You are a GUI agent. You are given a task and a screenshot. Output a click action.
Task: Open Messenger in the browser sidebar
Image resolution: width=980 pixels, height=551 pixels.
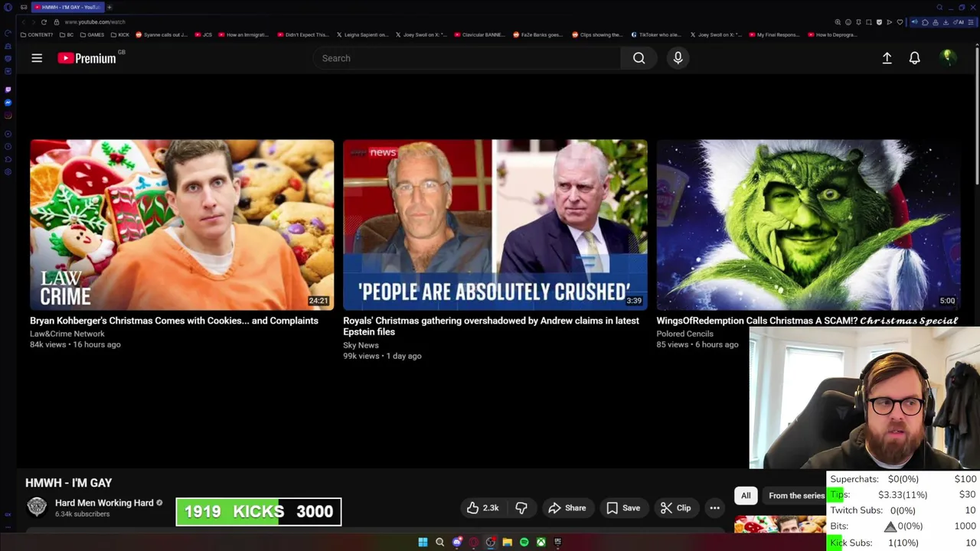tap(8, 103)
